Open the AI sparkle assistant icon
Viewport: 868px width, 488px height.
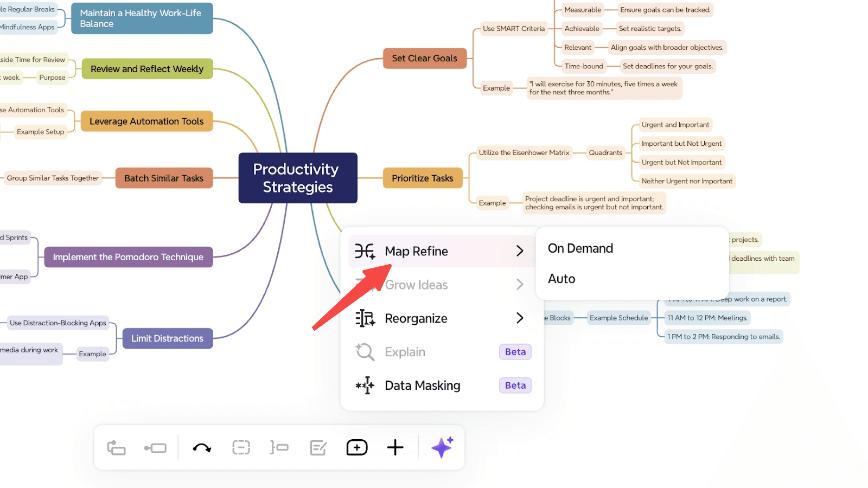coord(442,447)
